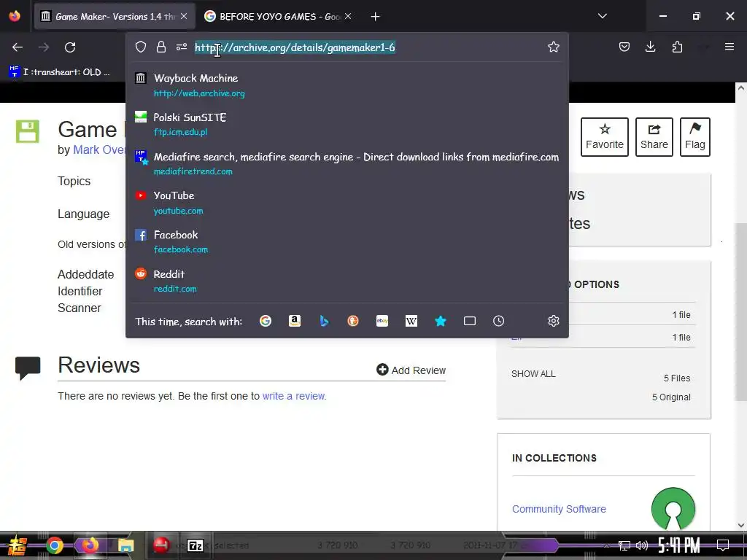Open Firefox downloads panel

(650, 47)
